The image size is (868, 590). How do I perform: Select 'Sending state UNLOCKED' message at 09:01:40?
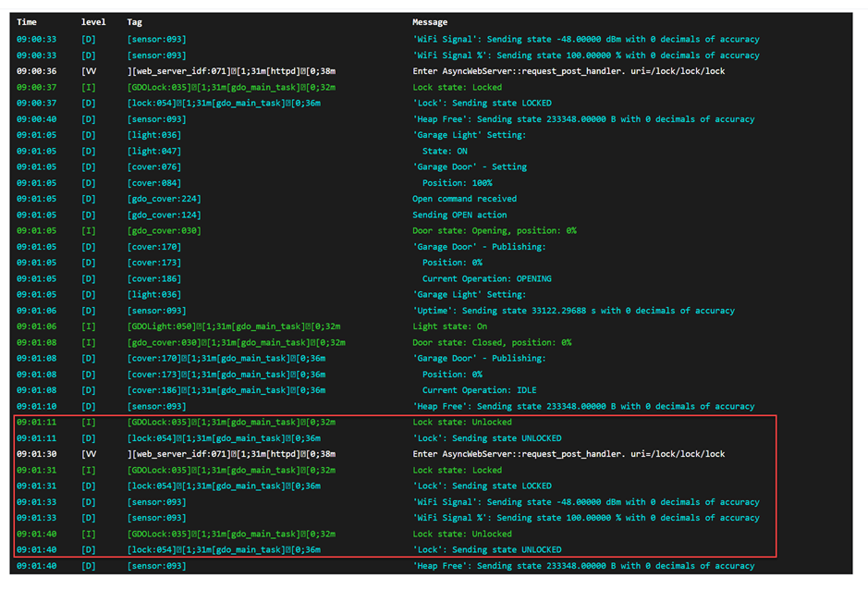486,549
